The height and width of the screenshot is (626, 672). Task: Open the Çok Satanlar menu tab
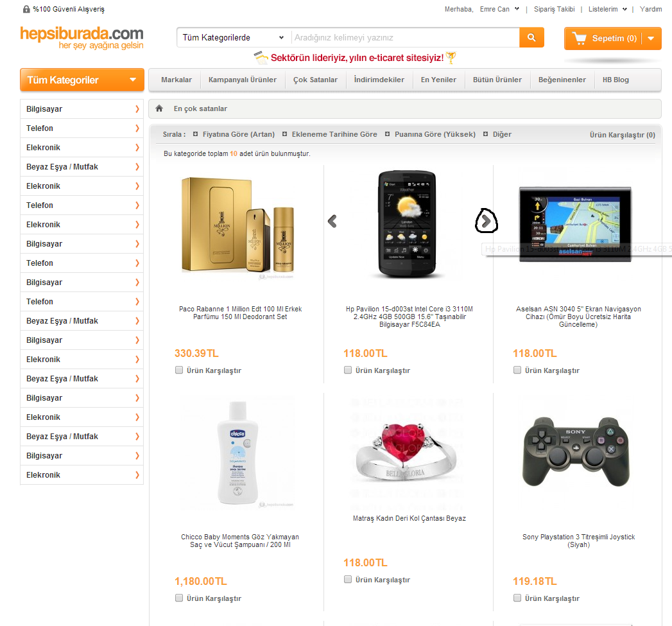[x=315, y=80]
